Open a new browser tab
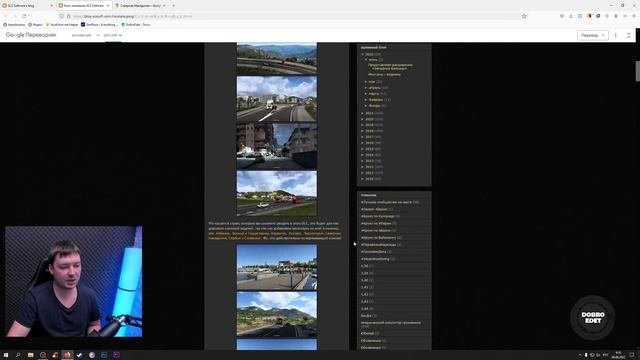The image size is (640, 360). [173, 6]
